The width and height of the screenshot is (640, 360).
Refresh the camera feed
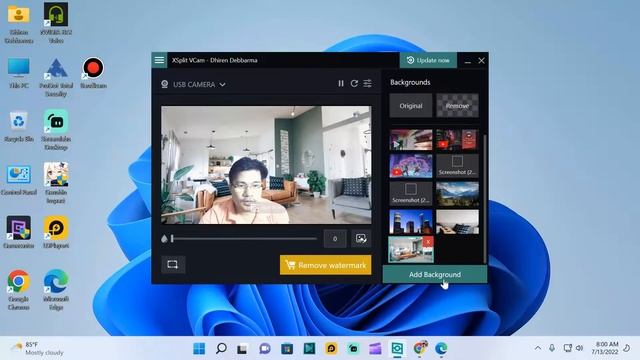(354, 84)
